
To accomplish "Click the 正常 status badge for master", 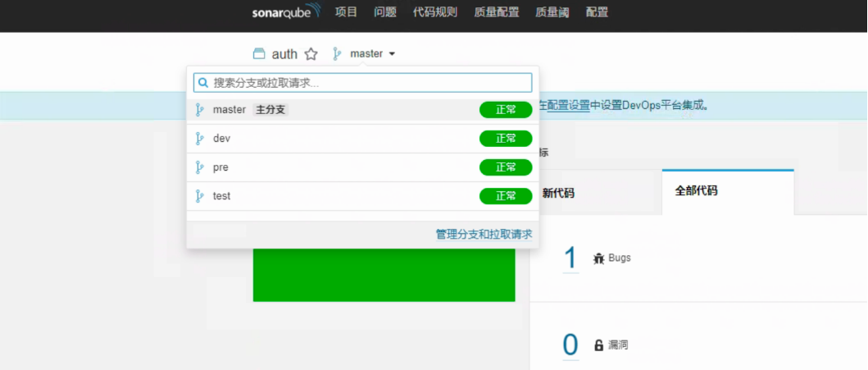I will (x=506, y=110).
